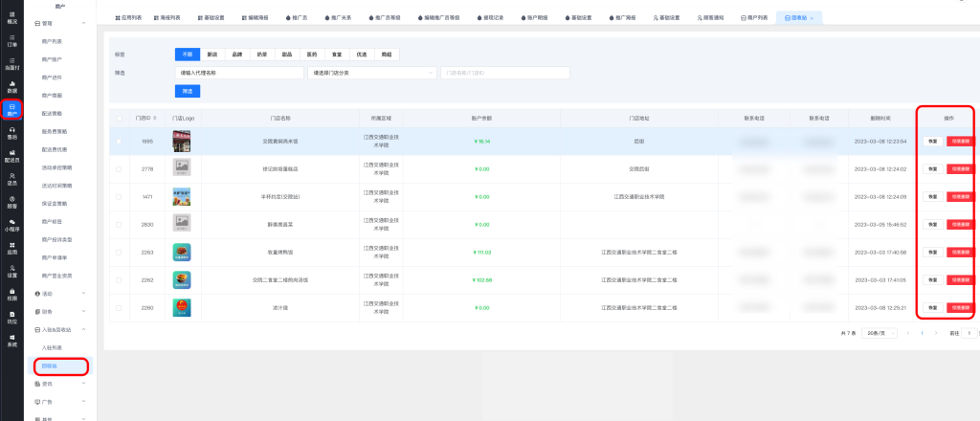This screenshot has height=421, width=980.
Task: Select the 新店 tag filter
Action: coord(212,55)
